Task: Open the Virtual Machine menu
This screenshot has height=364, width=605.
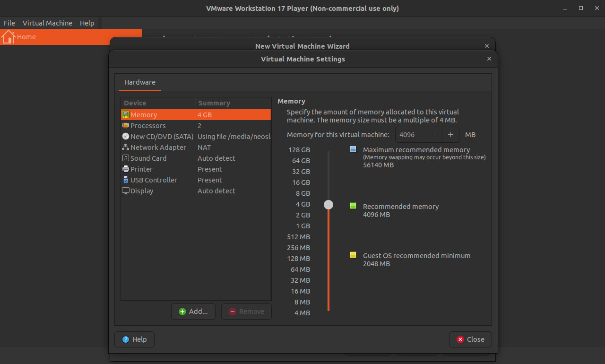Action: [47, 23]
